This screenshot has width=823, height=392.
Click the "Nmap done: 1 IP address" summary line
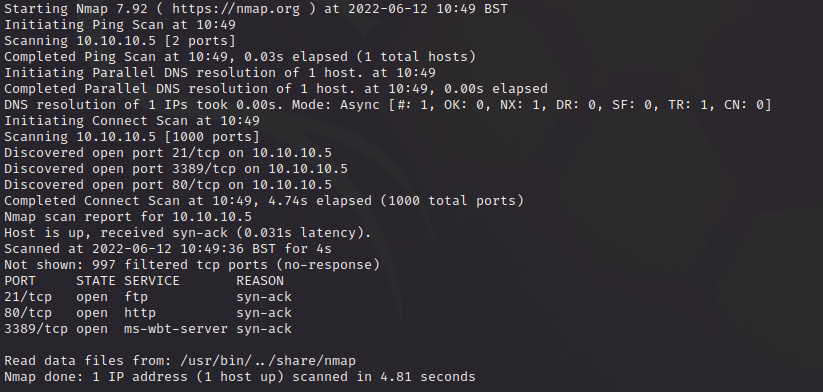click(x=240, y=377)
